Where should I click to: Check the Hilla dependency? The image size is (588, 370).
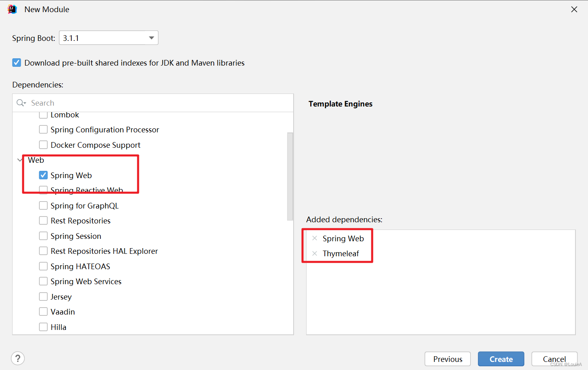click(x=43, y=327)
